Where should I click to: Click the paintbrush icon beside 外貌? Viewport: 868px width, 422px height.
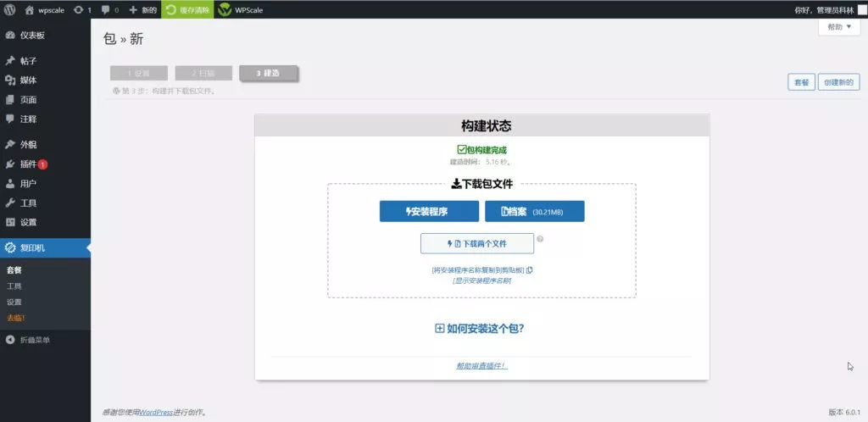click(10, 144)
